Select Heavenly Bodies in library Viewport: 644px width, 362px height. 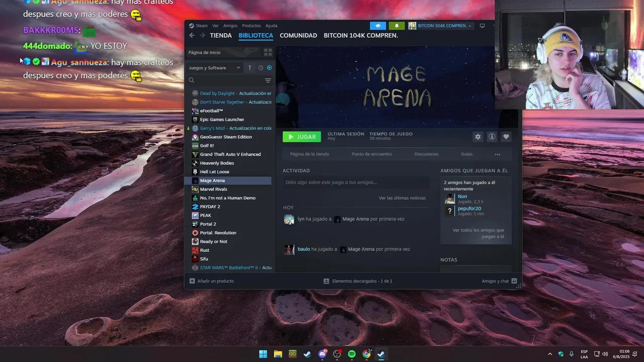click(x=231, y=163)
